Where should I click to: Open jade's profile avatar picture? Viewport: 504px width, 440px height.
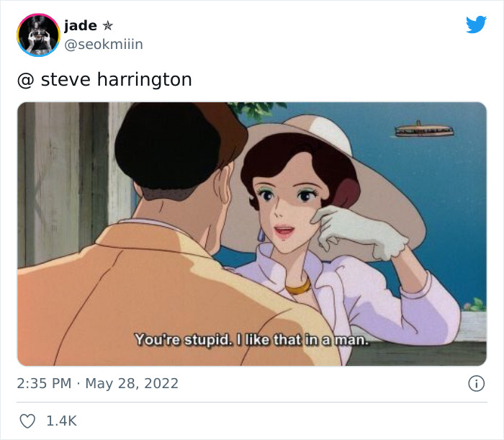39,35
